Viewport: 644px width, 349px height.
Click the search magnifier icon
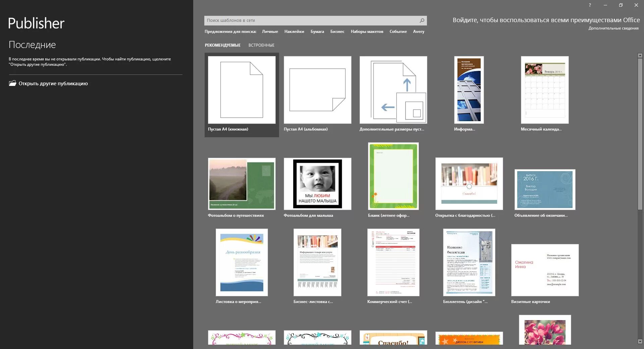[422, 20]
